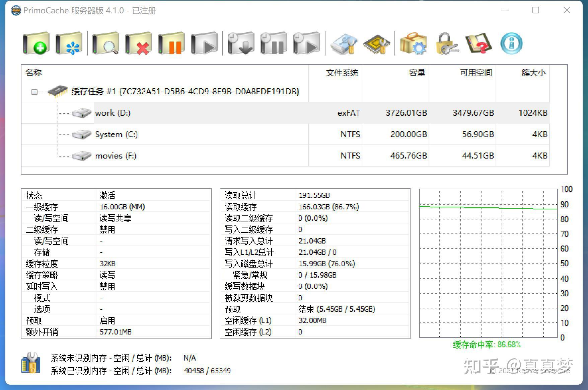Click the 1024KB cluster size value
588x390 pixels.
pos(533,113)
